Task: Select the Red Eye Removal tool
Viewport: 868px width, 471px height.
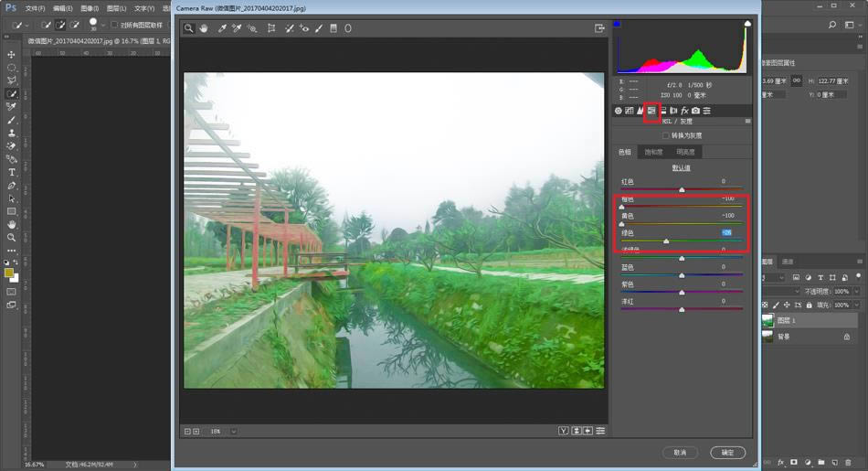Action: click(304, 28)
